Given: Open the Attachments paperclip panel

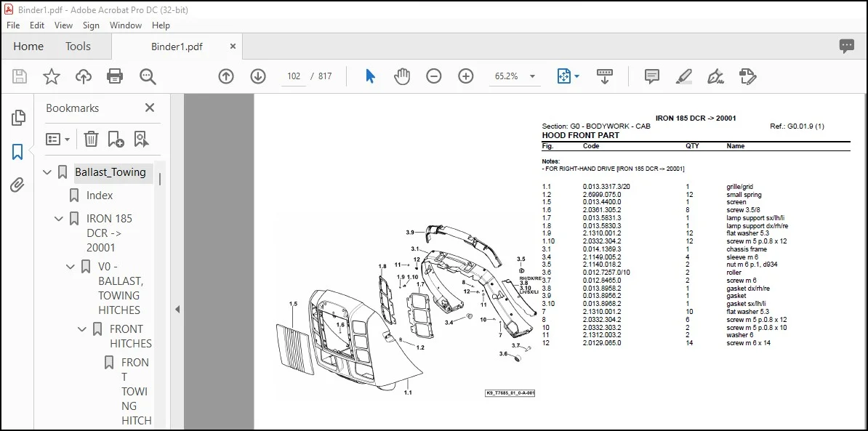Looking at the screenshot, I should 17,185.
